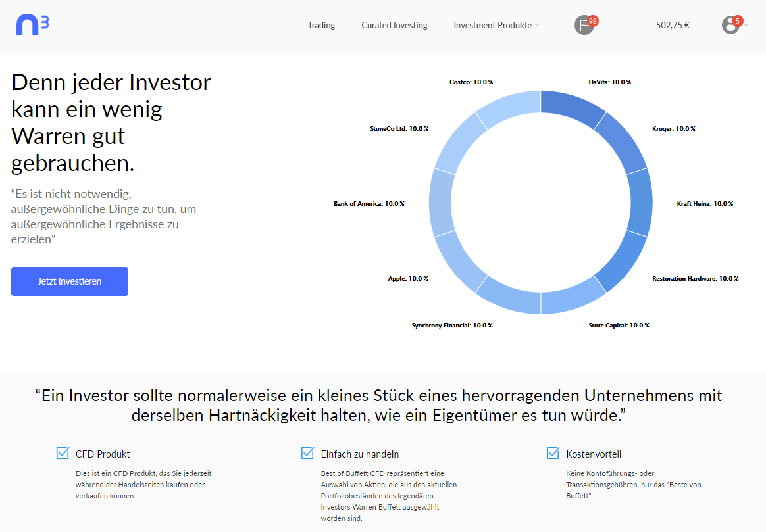
Task: Click the 'StoneCo Ltd: 10.0 %' label
Action: [399, 129]
